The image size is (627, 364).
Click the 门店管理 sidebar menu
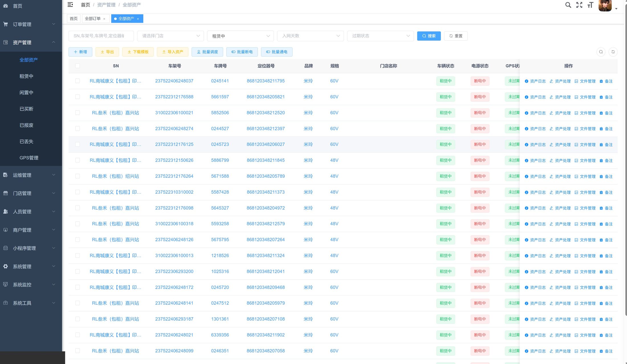tap(31, 193)
